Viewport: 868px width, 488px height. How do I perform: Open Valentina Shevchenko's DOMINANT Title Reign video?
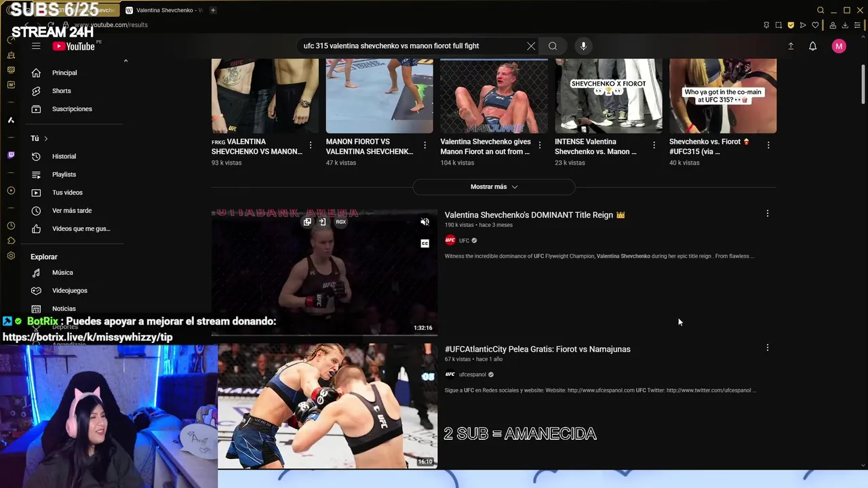[534, 215]
